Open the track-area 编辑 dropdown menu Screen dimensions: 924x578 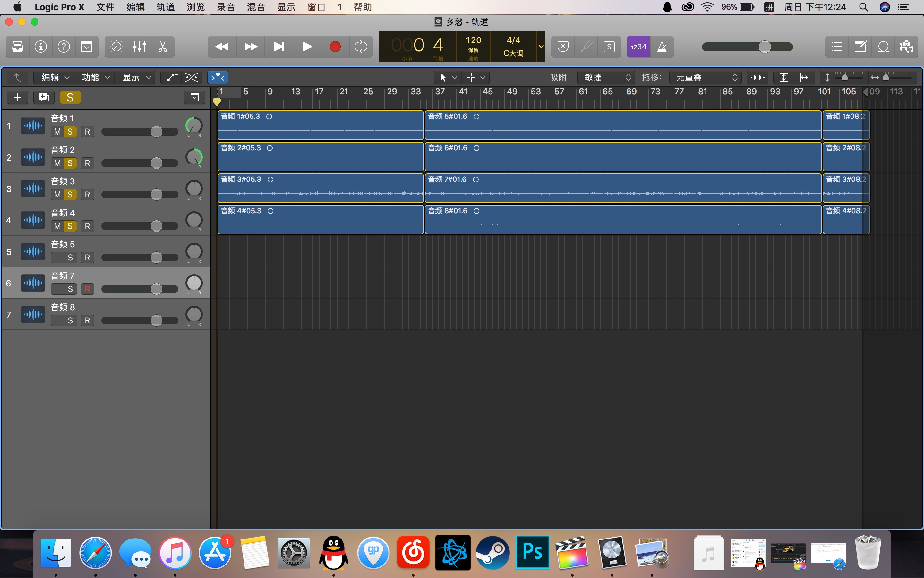pos(54,77)
